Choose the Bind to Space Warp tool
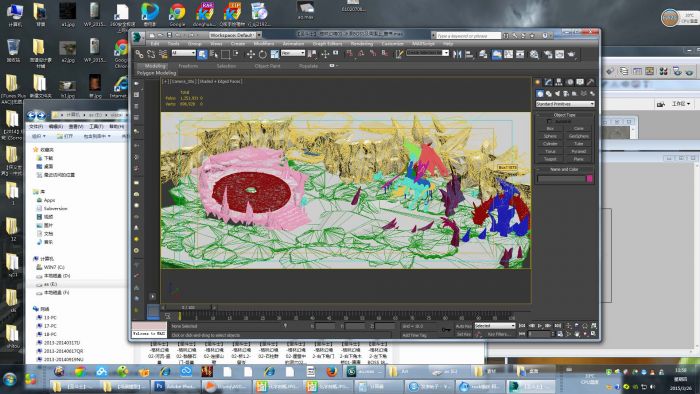This screenshot has height=394, width=700. (x=163, y=54)
